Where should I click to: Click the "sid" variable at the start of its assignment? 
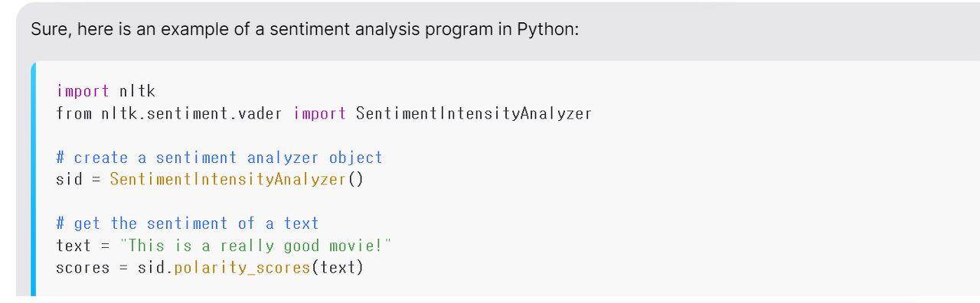[x=70, y=180]
